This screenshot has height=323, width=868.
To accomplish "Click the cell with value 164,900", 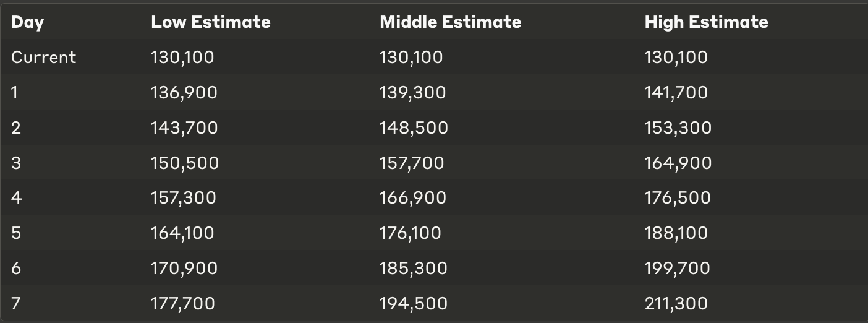I will [x=678, y=163].
